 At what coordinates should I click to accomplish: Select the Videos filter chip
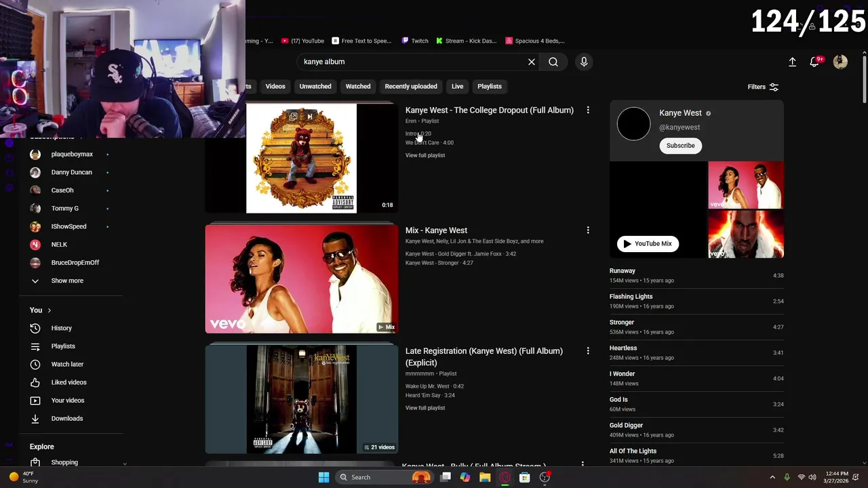pos(275,86)
